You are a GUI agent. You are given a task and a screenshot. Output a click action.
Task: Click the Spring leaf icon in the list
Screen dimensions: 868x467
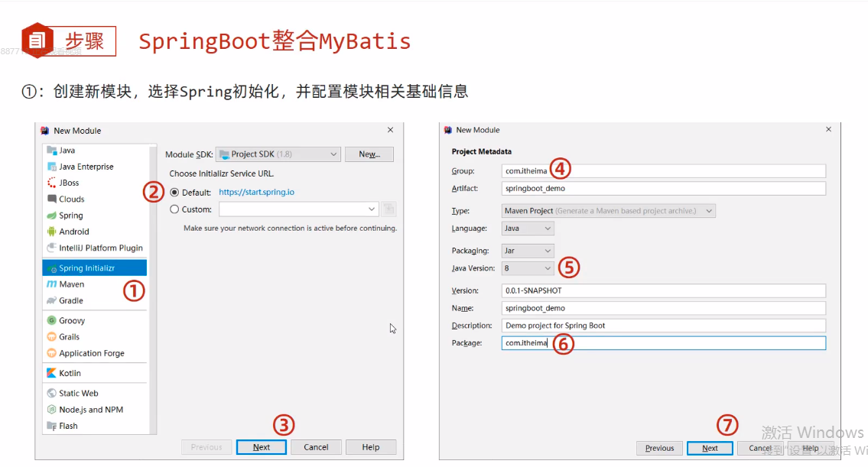[x=52, y=216]
